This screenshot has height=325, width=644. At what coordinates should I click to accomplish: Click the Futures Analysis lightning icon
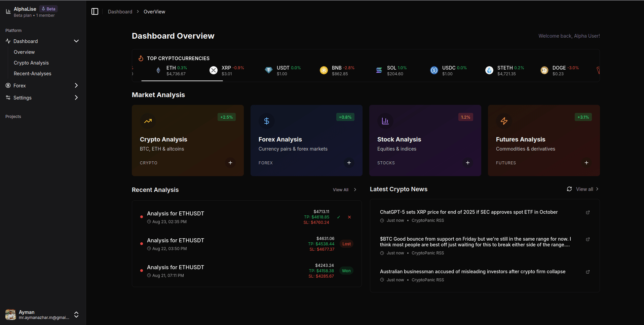[x=504, y=121]
